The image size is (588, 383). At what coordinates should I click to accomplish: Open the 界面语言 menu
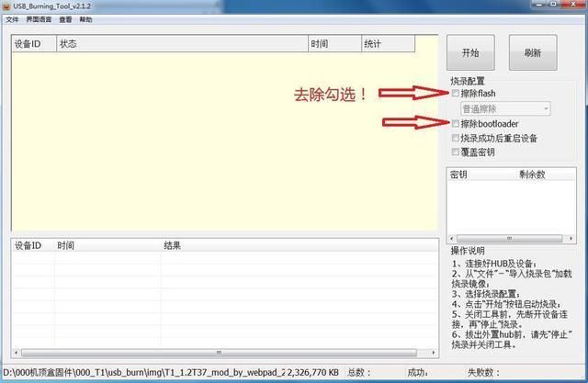38,19
